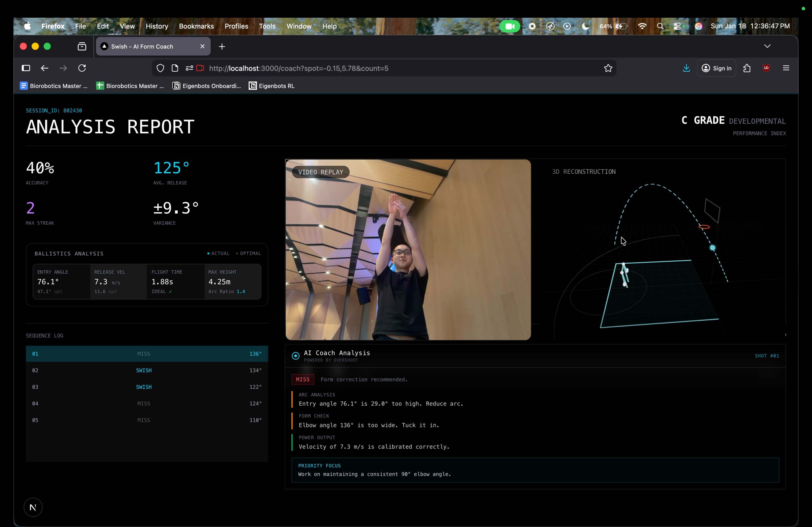Click the tracking protection shield icon

(160, 68)
